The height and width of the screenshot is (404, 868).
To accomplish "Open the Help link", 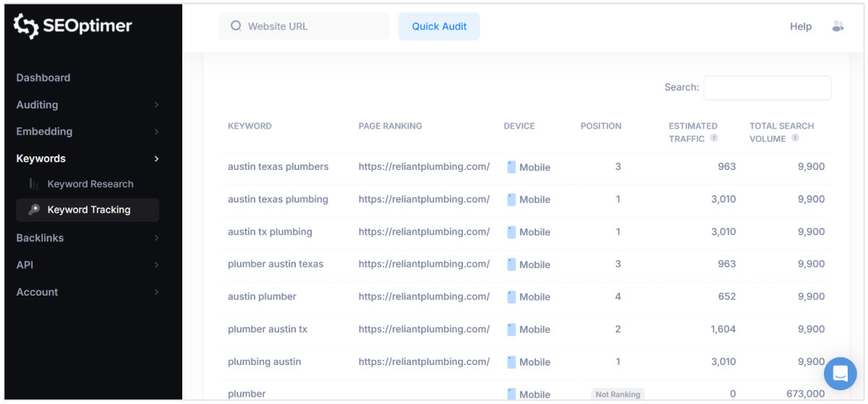I will [x=801, y=26].
